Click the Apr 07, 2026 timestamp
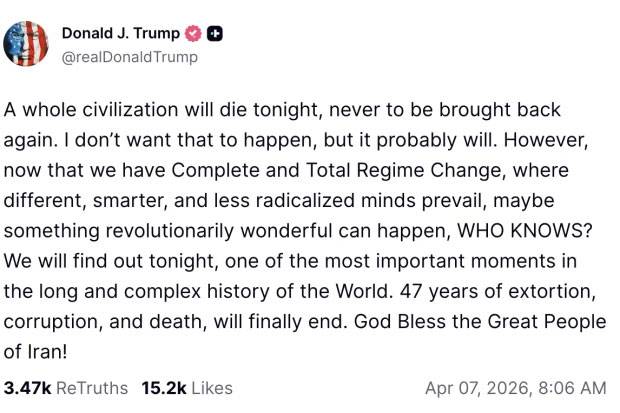The image size is (620, 413). click(515, 387)
